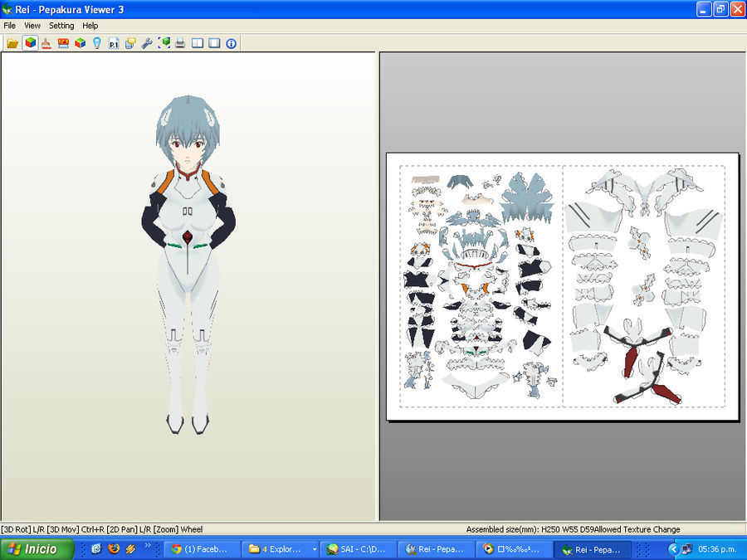This screenshot has height=560, width=747.
Task: Open the View menu
Action: [x=32, y=26]
